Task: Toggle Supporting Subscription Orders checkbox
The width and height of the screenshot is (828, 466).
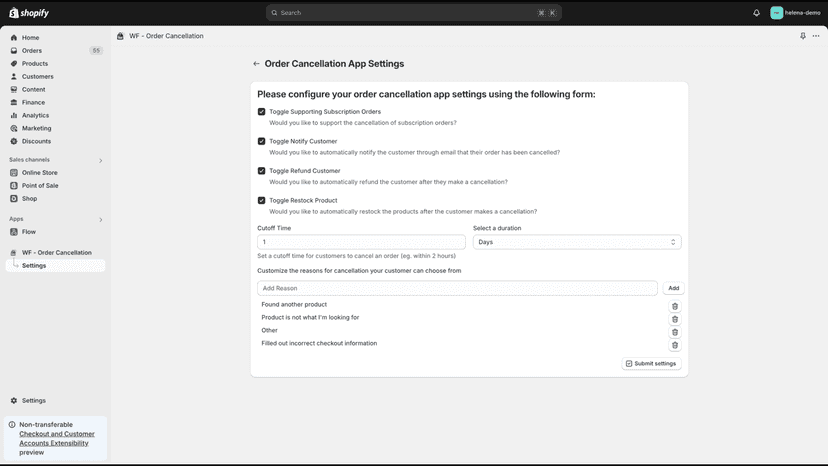Action: pyautogui.click(x=261, y=111)
